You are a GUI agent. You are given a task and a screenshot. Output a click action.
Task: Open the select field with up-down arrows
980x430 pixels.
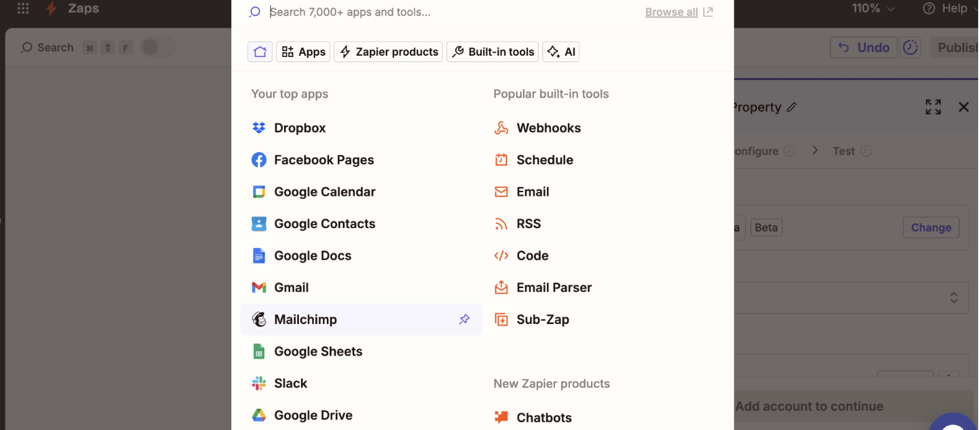coord(851,298)
